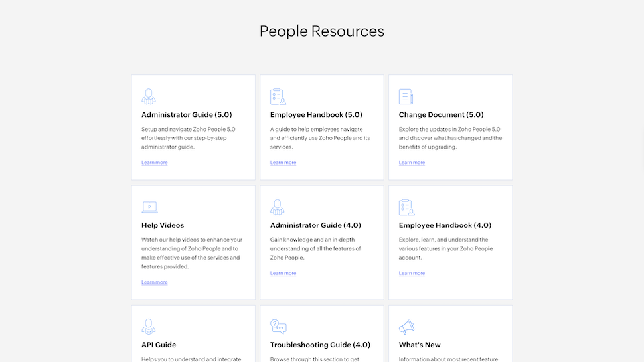This screenshot has height=362, width=644.
Task: Follow Learn more for Administrator Guide (4.0)
Action: [x=283, y=273]
